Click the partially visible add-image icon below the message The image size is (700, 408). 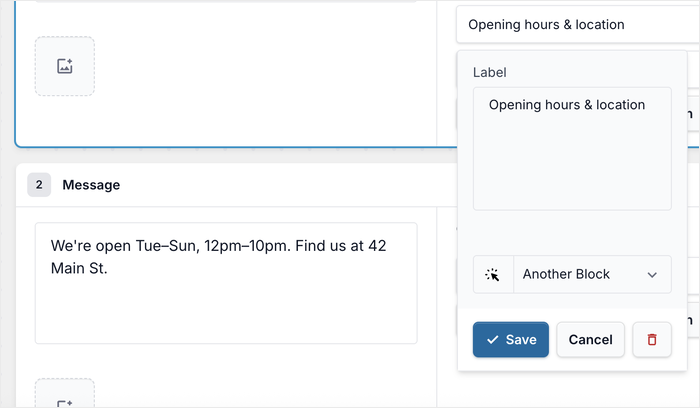[x=65, y=404]
